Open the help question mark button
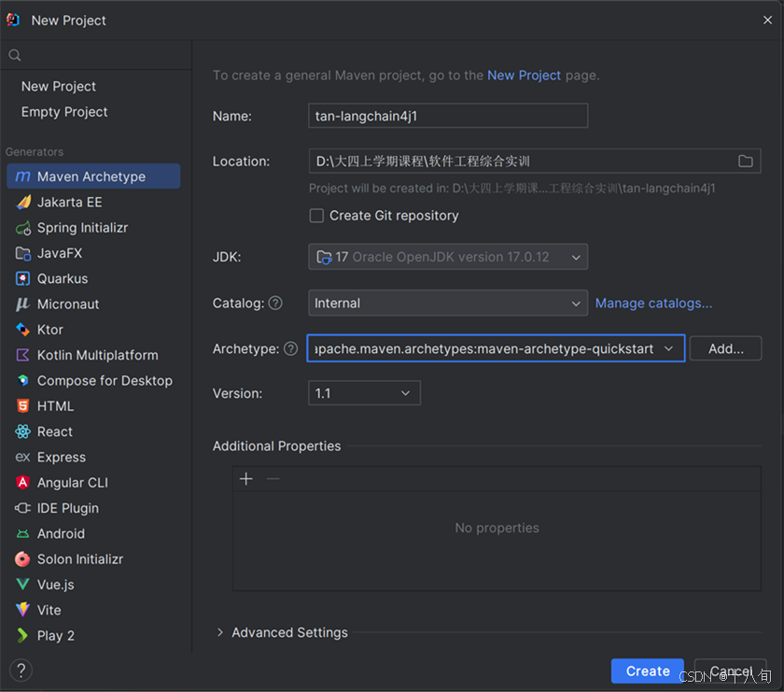 click(21, 671)
